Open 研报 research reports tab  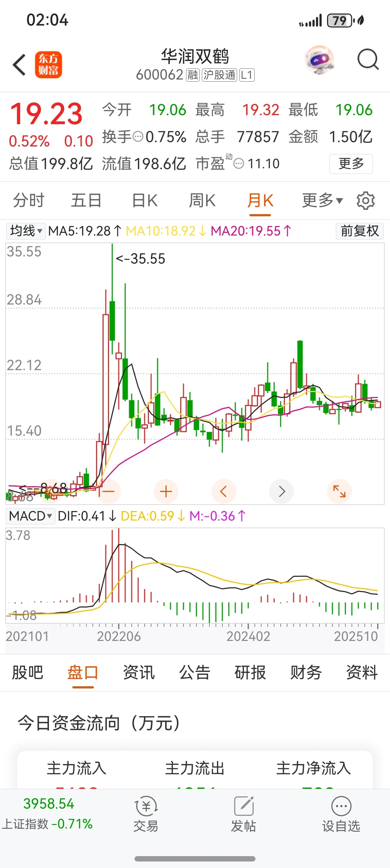point(250,672)
